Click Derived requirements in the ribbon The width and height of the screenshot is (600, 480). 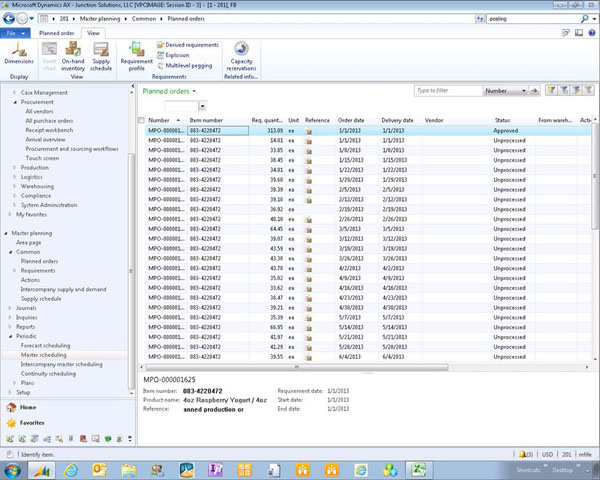[187, 45]
